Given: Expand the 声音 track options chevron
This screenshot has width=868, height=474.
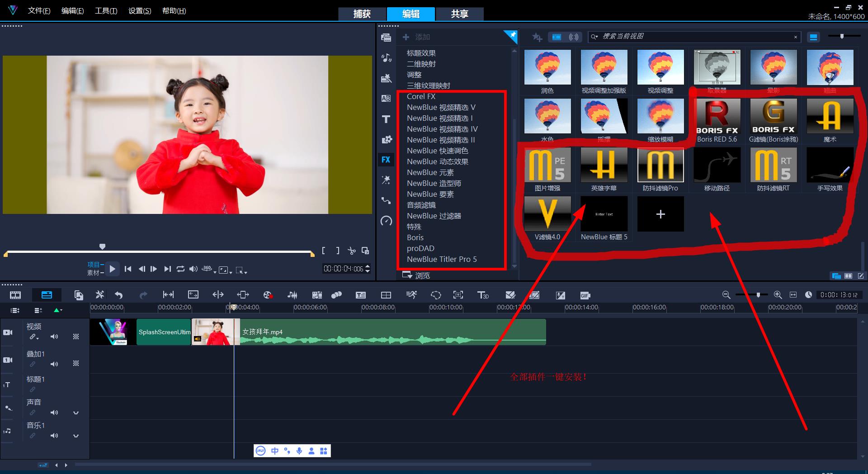Looking at the screenshot, I should point(76,413).
